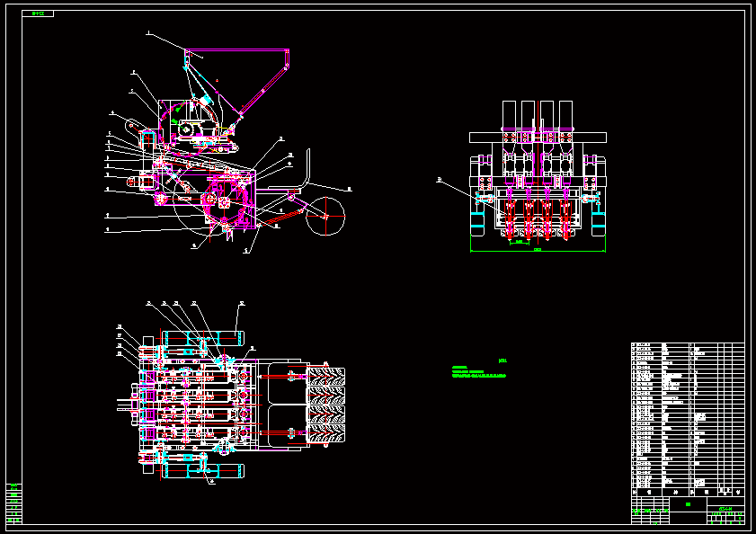Click the label box at top-left frame corner
Screen dimensions: 756x534
(38, 13)
